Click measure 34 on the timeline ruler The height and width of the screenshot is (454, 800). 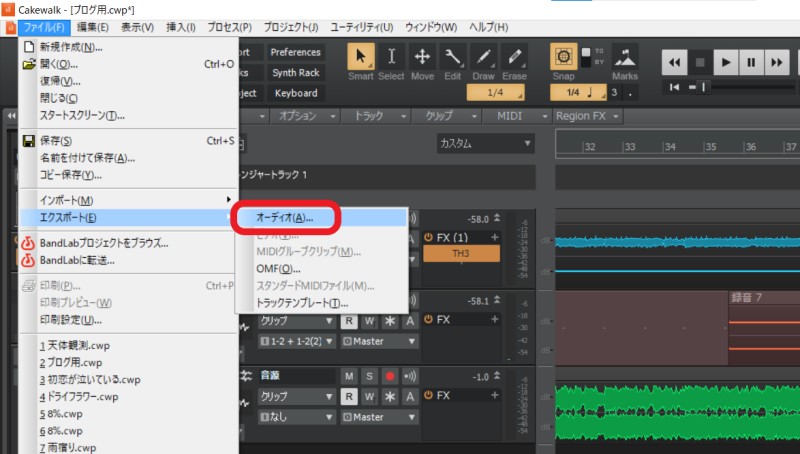pyautogui.click(x=670, y=147)
